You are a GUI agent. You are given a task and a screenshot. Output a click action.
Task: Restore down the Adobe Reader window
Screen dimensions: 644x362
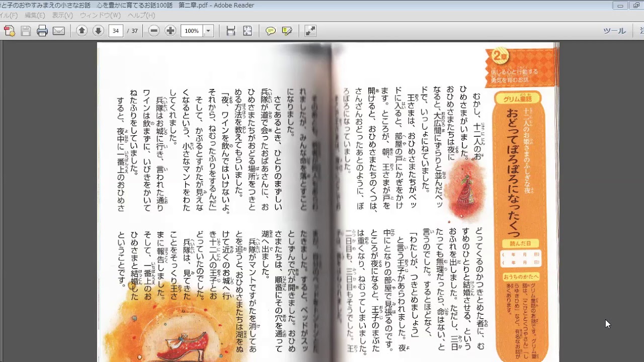636,6
